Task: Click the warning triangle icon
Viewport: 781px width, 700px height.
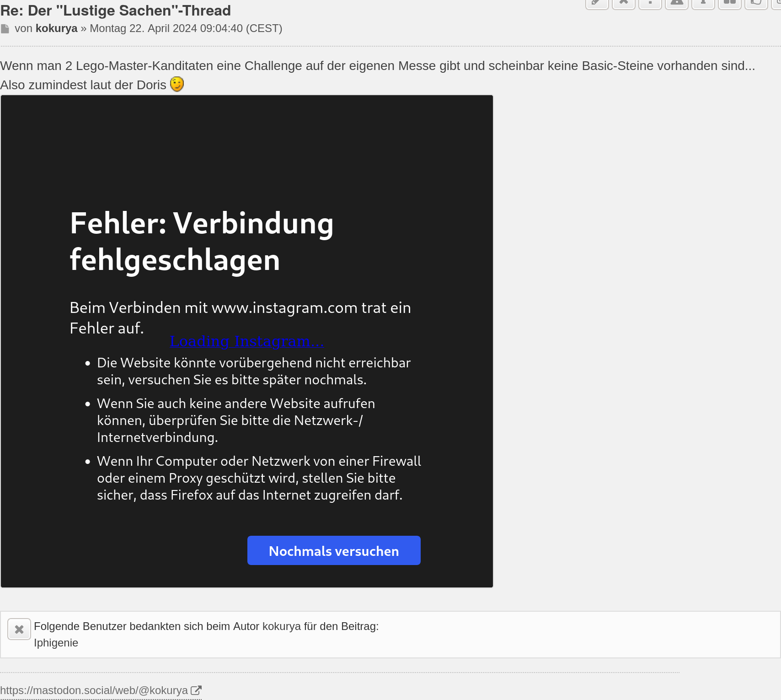Action: [x=677, y=3]
